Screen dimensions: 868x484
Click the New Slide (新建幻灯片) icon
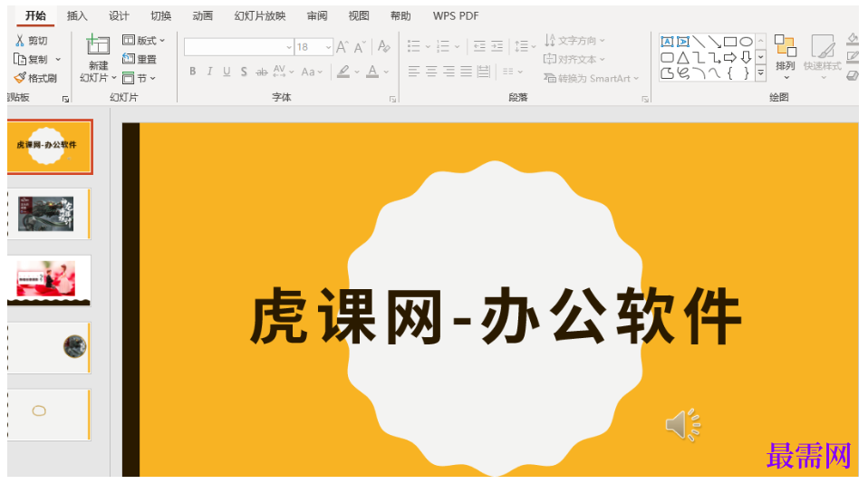click(x=98, y=46)
